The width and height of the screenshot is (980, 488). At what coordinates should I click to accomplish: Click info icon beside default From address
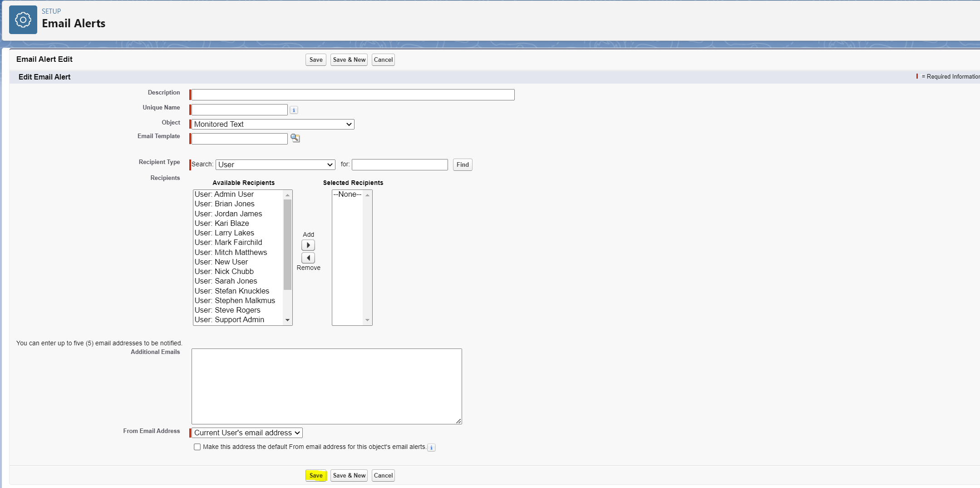(431, 448)
